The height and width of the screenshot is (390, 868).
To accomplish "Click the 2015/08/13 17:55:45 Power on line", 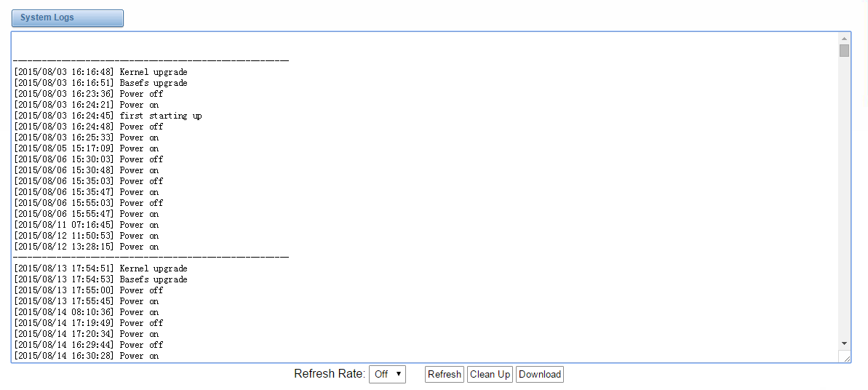I will click(87, 301).
